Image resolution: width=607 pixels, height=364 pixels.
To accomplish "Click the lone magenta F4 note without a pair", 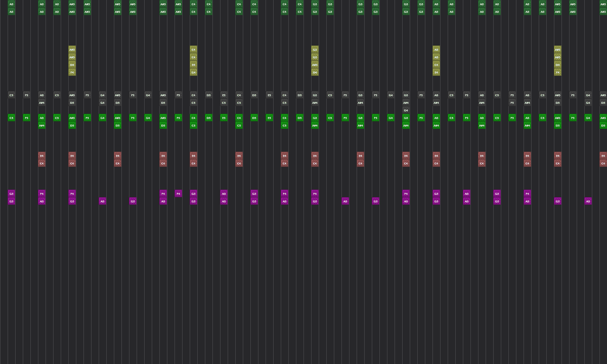I will click(178, 193).
